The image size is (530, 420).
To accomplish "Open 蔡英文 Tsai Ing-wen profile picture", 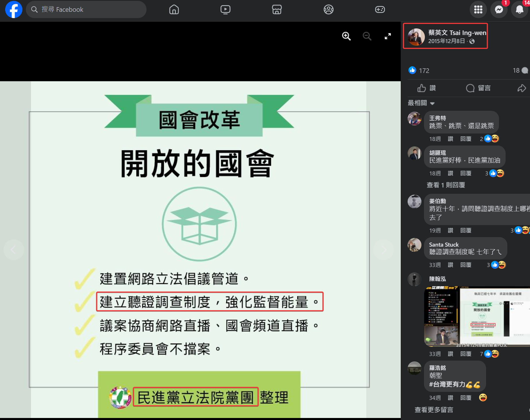I will tap(416, 37).
